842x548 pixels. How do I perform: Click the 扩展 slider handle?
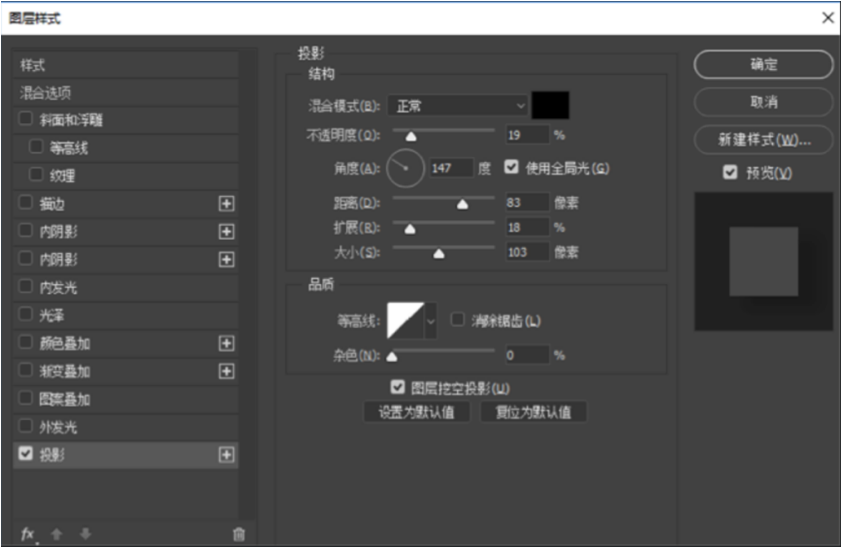point(410,229)
